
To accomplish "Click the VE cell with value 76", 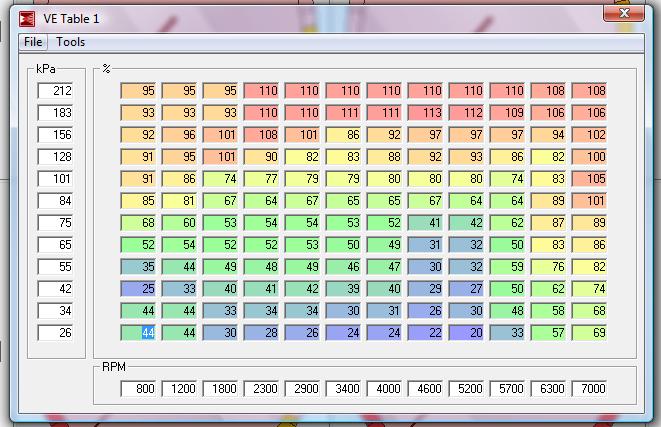I will click(548, 266).
